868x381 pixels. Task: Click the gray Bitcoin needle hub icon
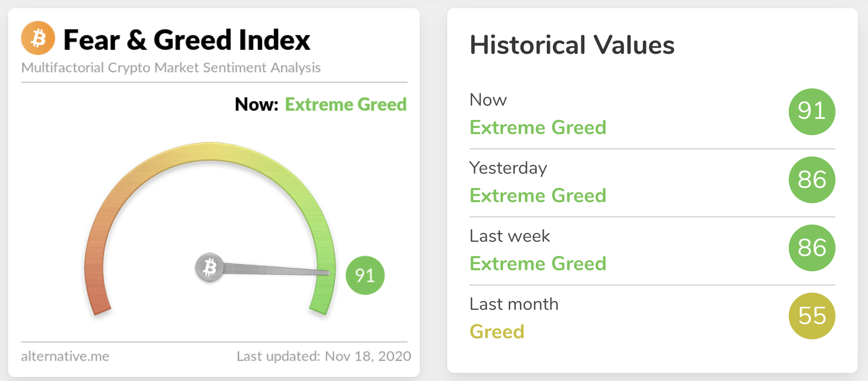coord(209,267)
